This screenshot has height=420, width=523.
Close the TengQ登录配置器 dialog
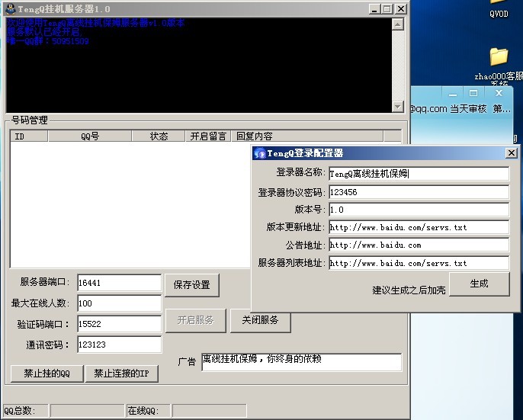511,153
